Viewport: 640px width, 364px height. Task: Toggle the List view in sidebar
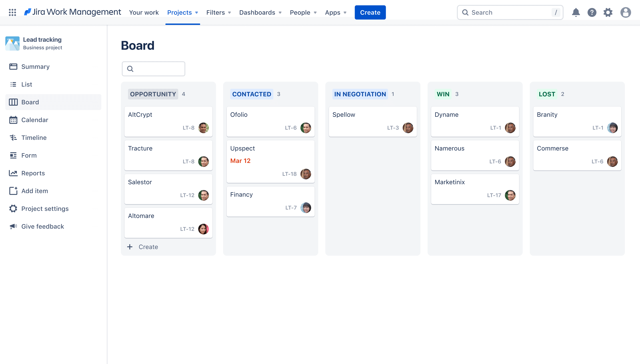coord(27,84)
